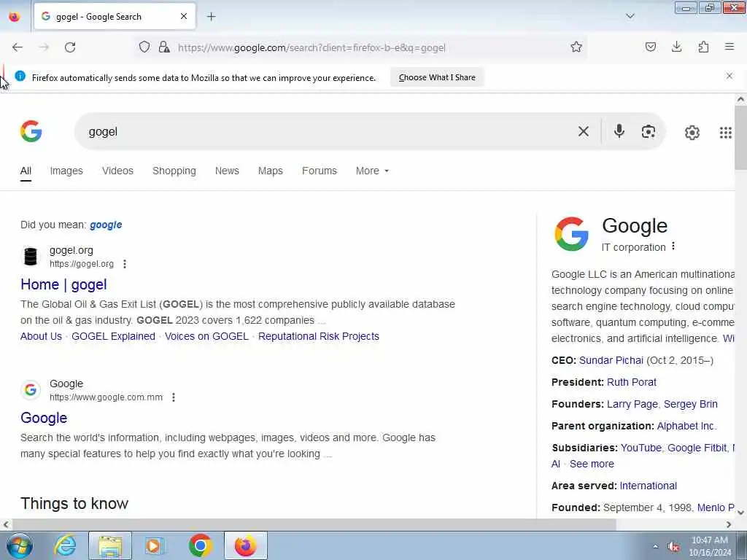The height and width of the screenshot is (560, 747).
Task: Open the Sergey Brin link
Action: [690, 404]
